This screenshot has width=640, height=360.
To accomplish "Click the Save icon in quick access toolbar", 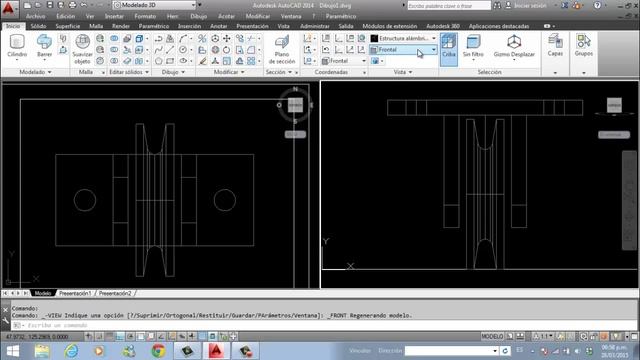I will [49, 5].
